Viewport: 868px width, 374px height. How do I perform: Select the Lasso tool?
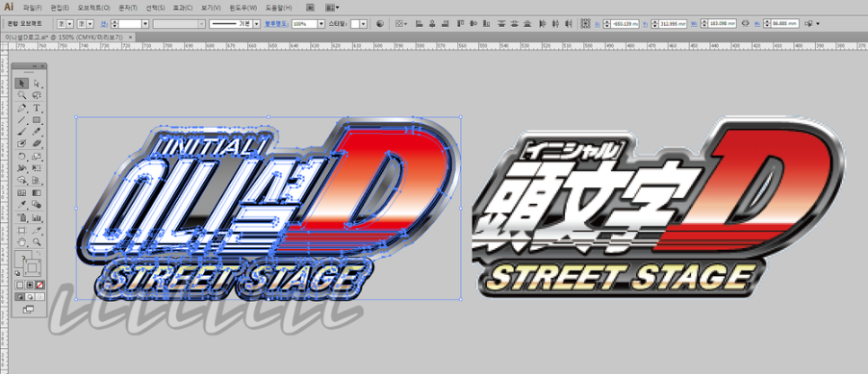point(37,95)
